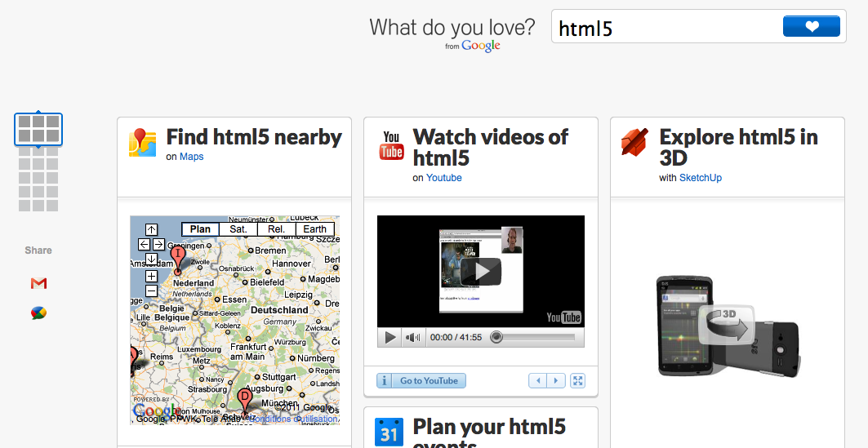Screen dimensions: 868x448
Task: Select the first page grid in sidebar
Action: [x=38, y=130]
